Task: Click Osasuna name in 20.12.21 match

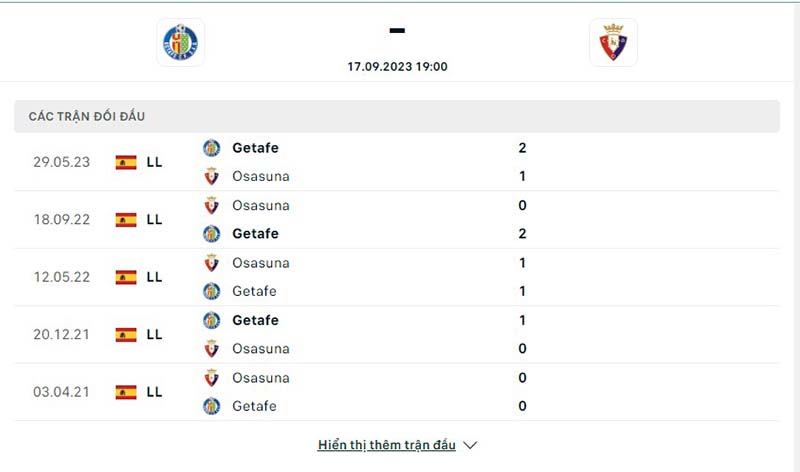Action: (261, 349)
